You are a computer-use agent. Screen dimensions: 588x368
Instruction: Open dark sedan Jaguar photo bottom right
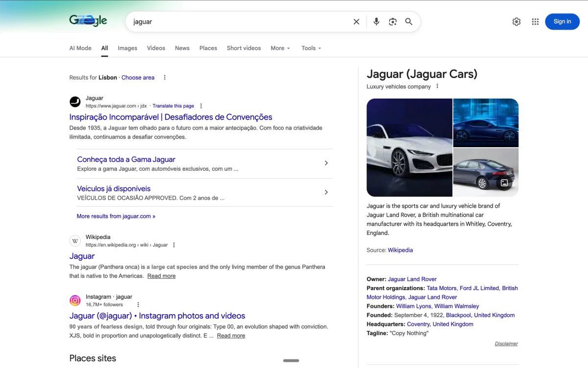[486, 172]
